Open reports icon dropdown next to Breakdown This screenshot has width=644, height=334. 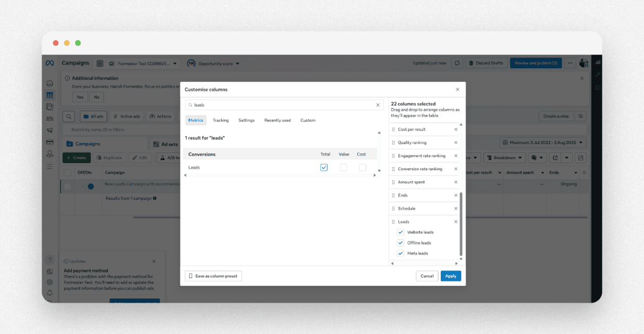537,157
